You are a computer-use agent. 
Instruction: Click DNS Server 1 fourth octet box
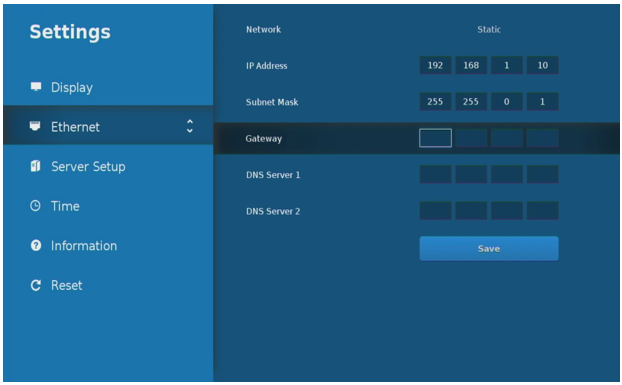(542, 174)
